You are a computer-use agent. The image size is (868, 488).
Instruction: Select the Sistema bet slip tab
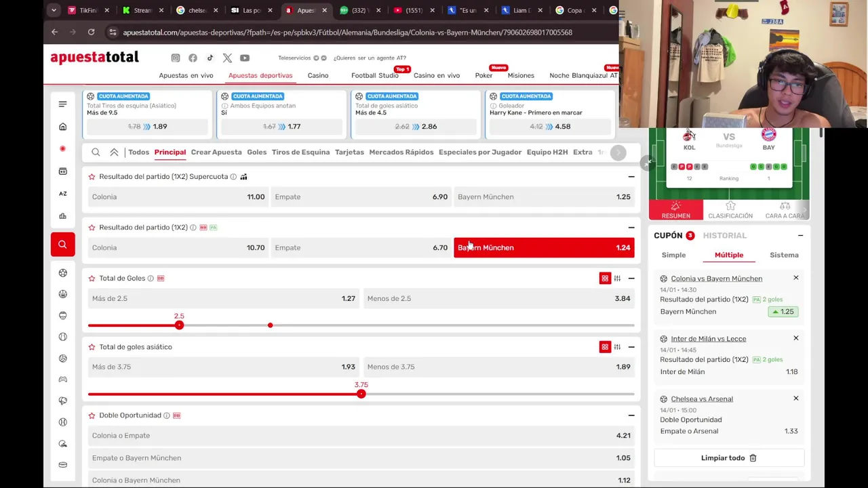click(x=784, y=255)
